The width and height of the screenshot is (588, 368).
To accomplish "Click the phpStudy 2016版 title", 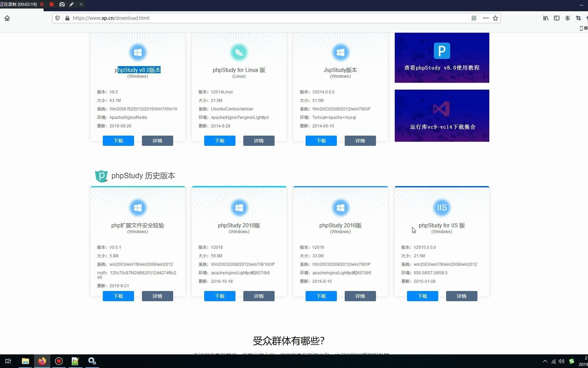I will point(341,225).
